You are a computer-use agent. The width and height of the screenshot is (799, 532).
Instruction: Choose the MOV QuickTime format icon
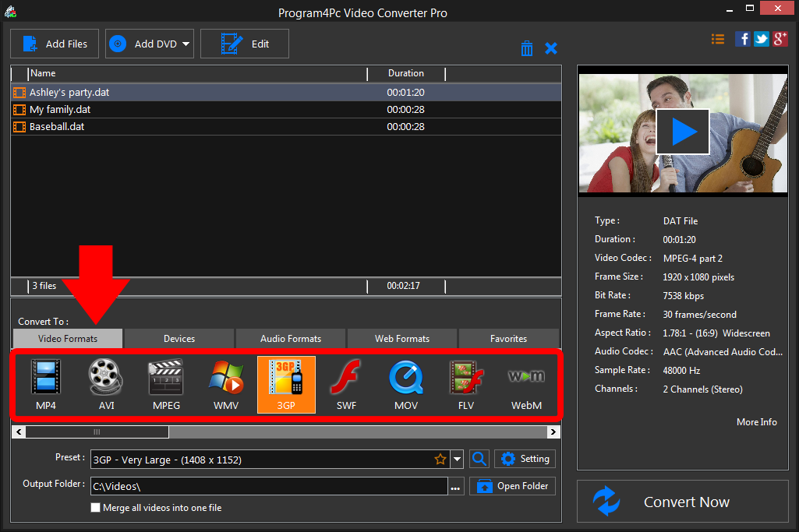[x=406, y=383]
